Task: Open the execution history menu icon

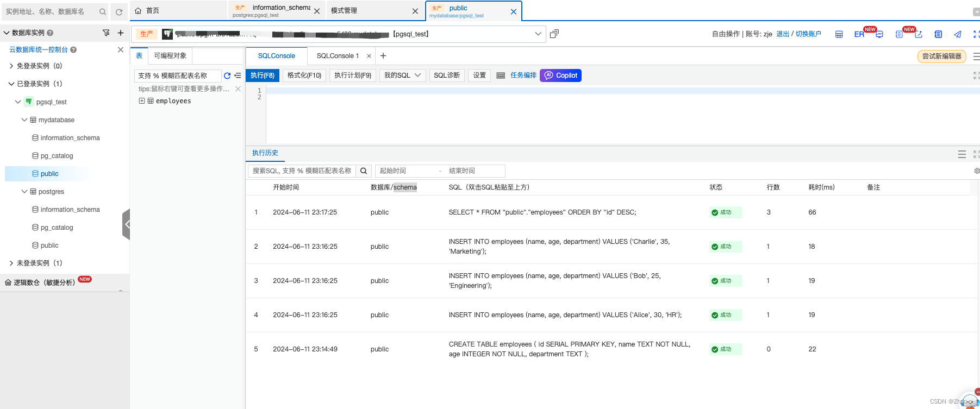Action: coord(962,154)
